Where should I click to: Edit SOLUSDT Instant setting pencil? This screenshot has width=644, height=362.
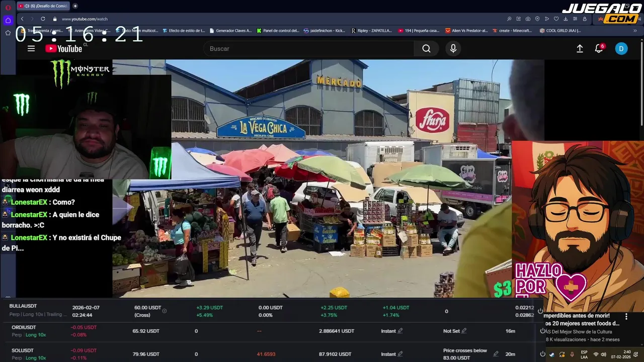[400, 354]
